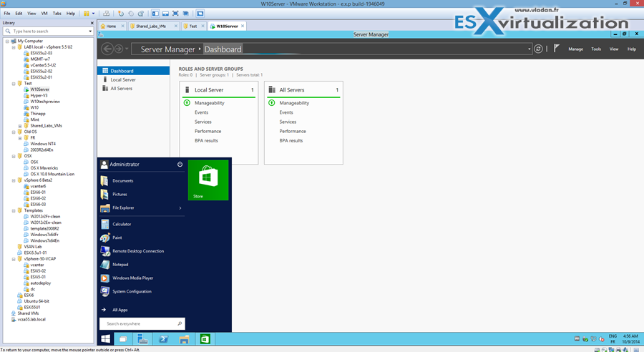Select Local Server in Server Manager sidebar
Image resolution: width=644 pixels, height=352 pixels.
click(x=134, y=79)
